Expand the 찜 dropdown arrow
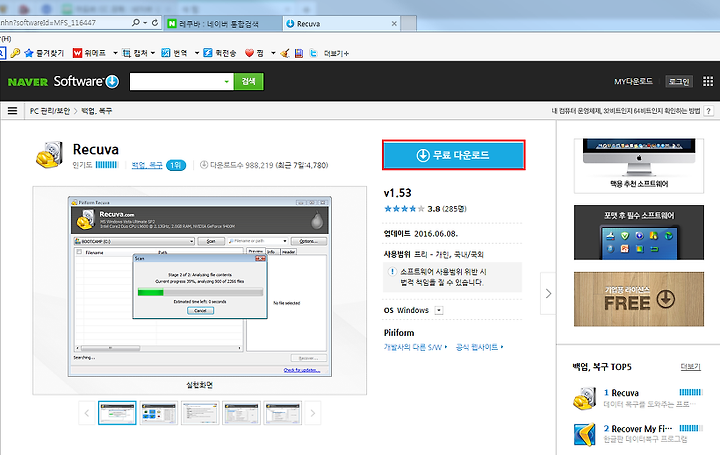The width and height of the screenshot is (720, 455). tap(273, 53)
